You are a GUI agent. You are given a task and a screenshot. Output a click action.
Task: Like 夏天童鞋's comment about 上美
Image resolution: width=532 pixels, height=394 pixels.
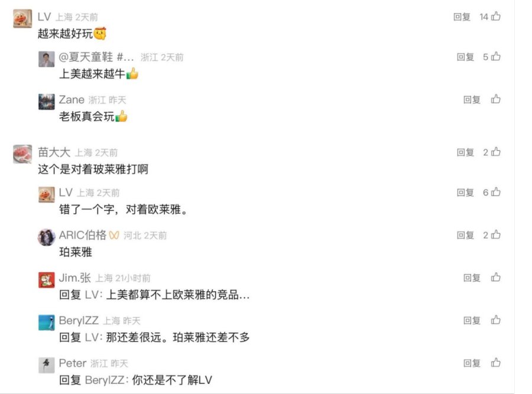(x=496, y=56)
